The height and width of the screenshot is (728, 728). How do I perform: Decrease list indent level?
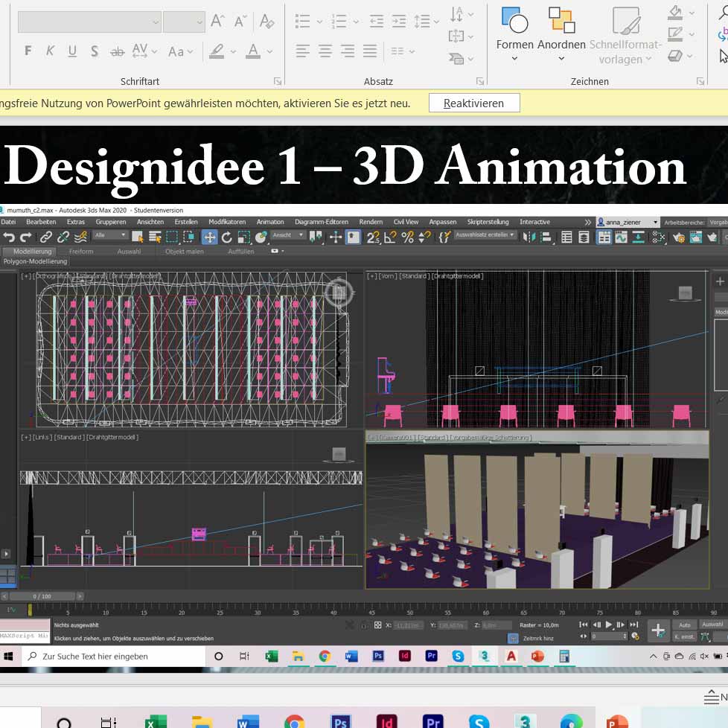click(377, 21)
